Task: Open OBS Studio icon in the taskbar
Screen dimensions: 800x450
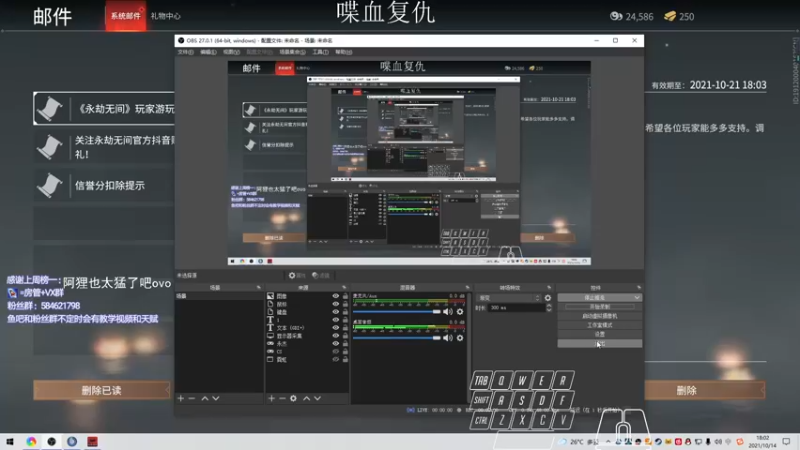Action: coord(52,441)
